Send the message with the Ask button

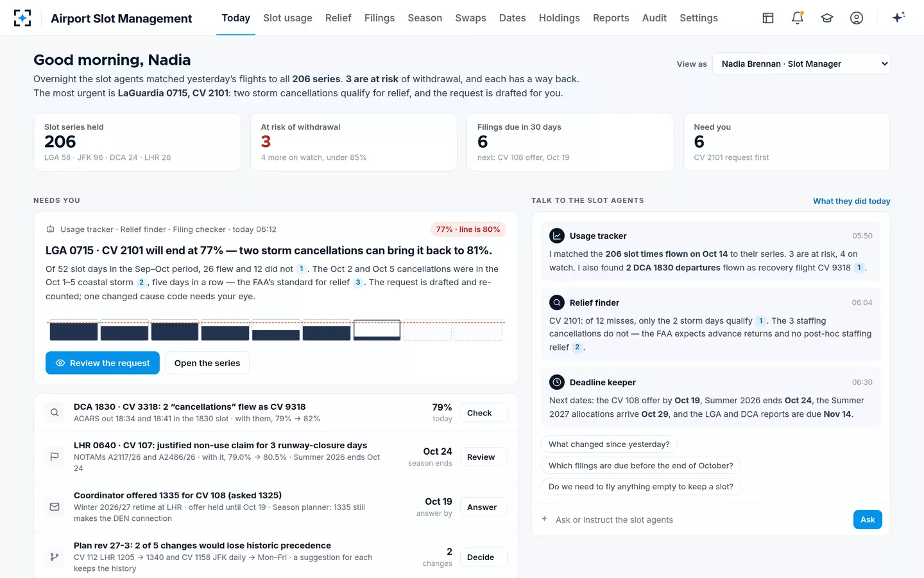[868, 520]
